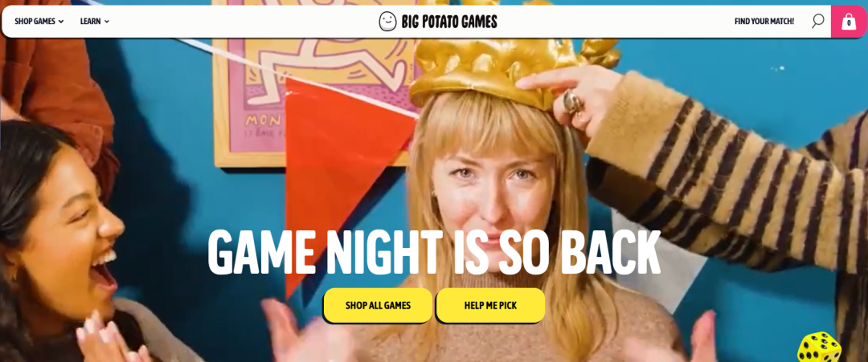Open the shopping bag cart icon
Screen dimensions: 868x362
coord(849,22)
